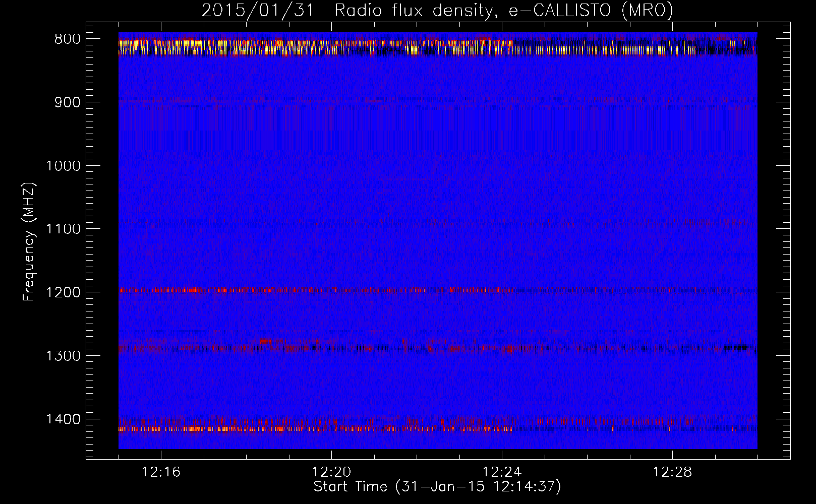Click the 1300 frequency tick label
The width and height of the screenshot is (816, 504).
coord(63,356)
